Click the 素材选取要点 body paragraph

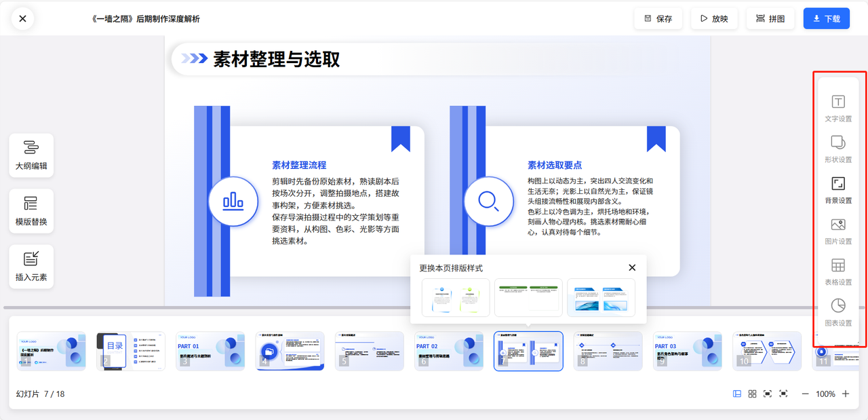(x=591, y=206)
